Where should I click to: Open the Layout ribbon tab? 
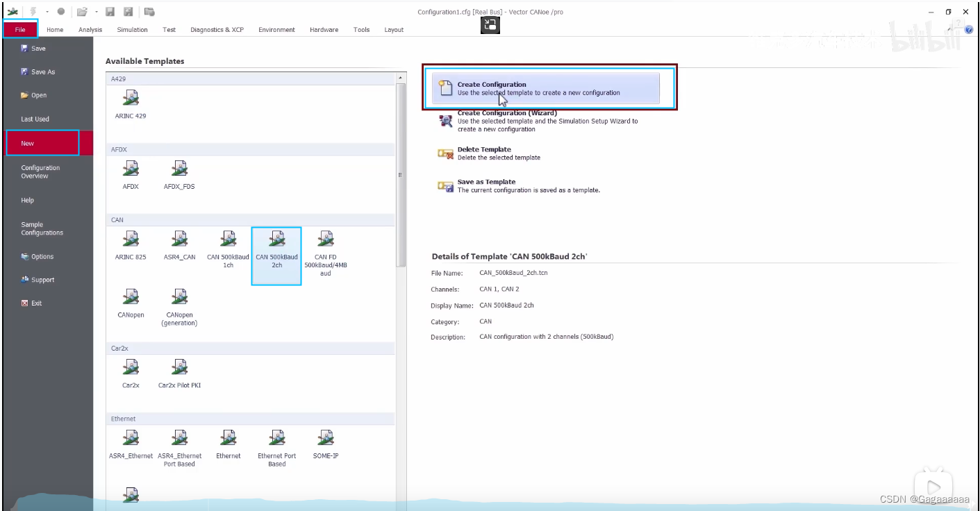coord(394,30)
